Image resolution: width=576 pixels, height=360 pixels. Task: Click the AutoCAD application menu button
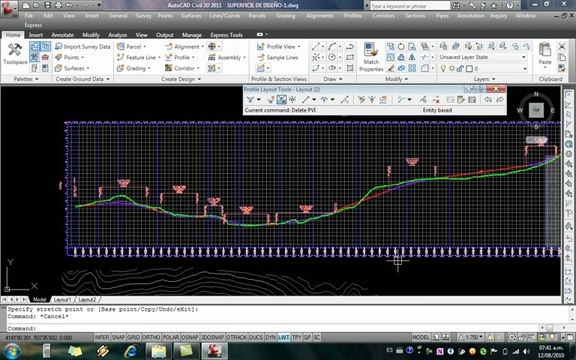point(9,9)
